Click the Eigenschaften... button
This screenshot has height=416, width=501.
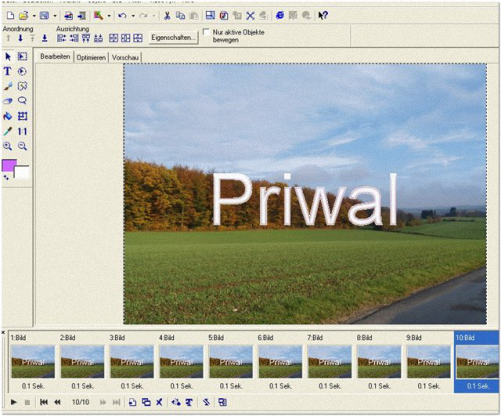pos(173,37)
